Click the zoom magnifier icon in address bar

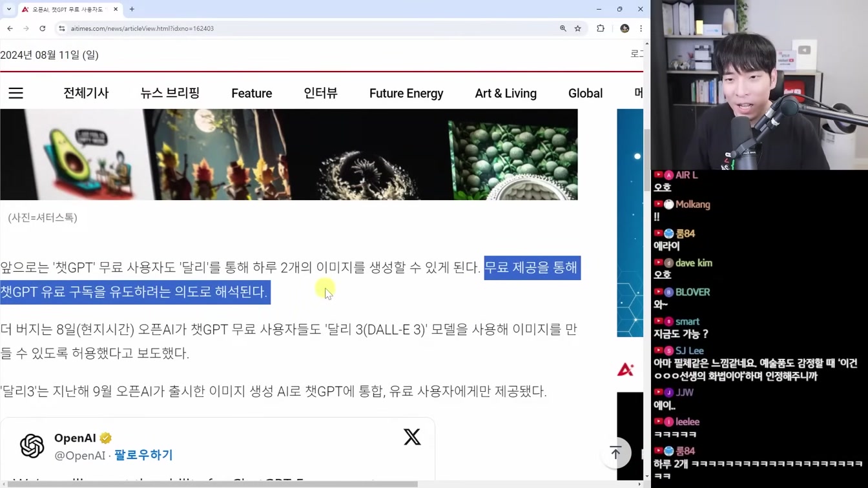(563, 28)
